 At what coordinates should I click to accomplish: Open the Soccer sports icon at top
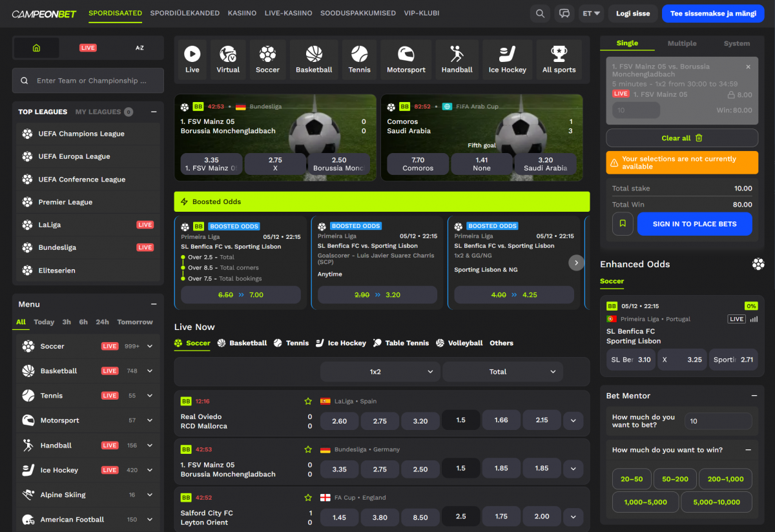pos(267,59)
